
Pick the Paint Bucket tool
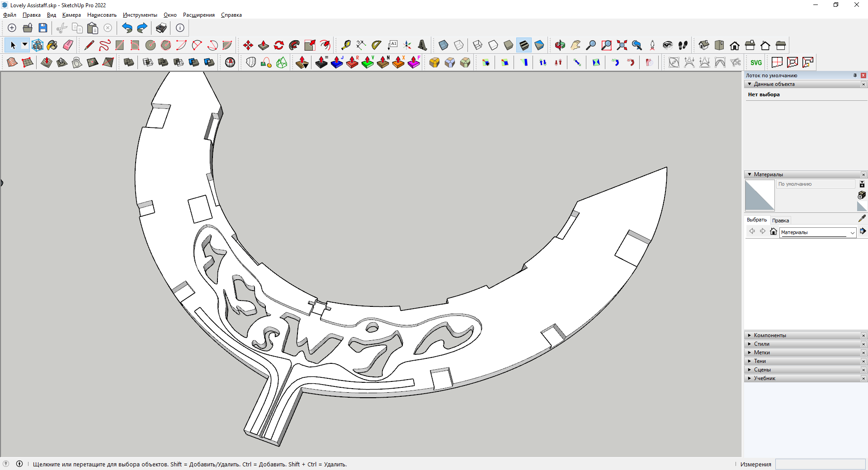click(x=52, y=45)
